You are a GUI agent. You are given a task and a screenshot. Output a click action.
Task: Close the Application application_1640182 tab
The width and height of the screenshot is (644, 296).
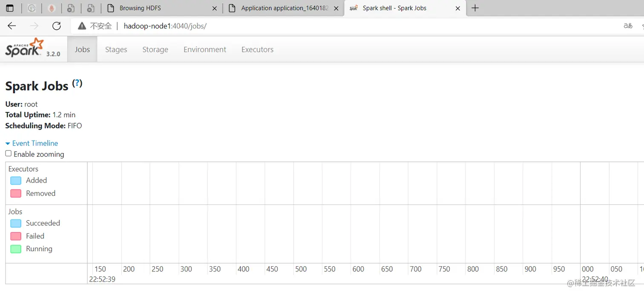tap(335, 8)
